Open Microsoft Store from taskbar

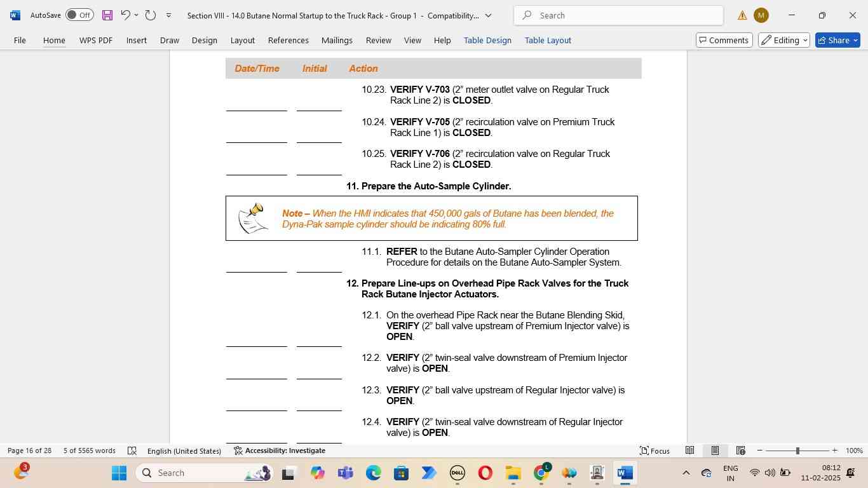(x=401, y=473)
